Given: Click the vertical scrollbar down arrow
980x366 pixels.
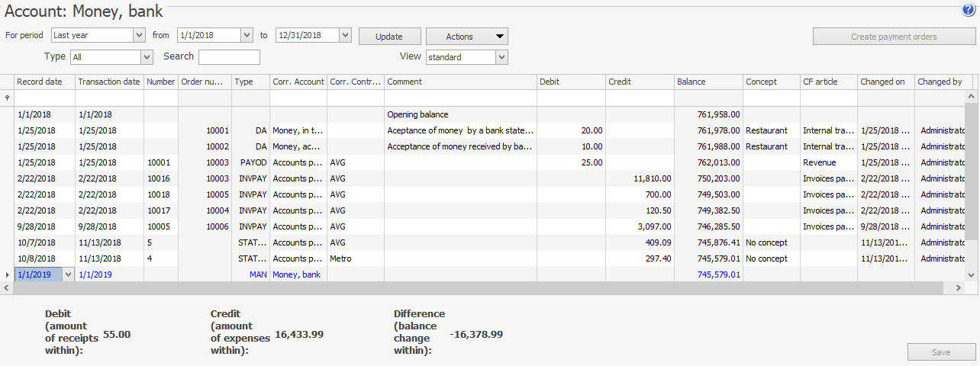Looking at the screenshot, I should [972, 274].
